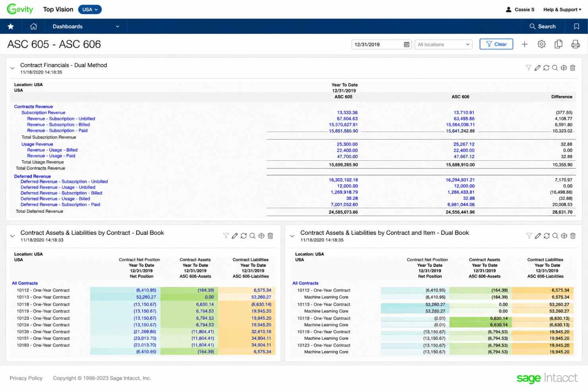Open All Contracts link in left panel
This screenshot has width=588, height=392.
coord(25,283)
